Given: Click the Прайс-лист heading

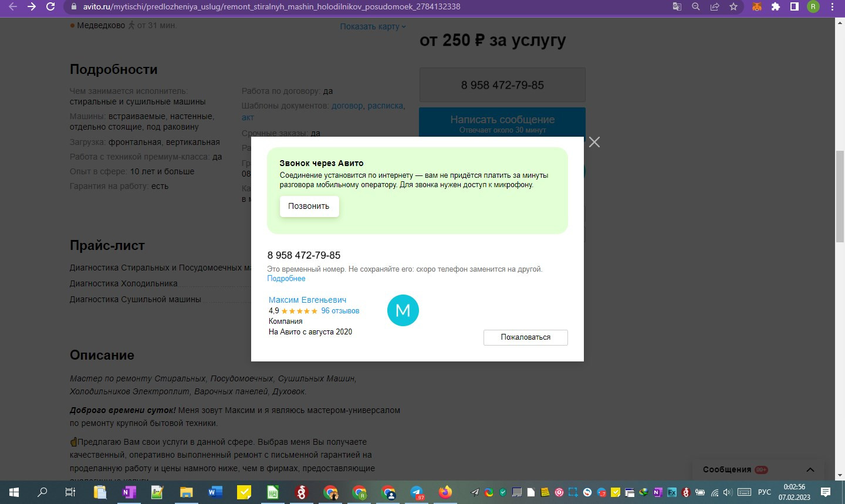Looking at the screenshot, I should (x=107, y=246).
